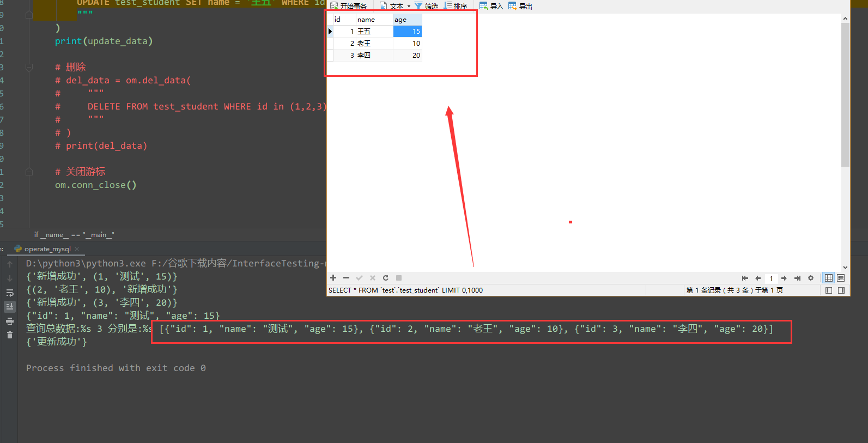Click the scrollbar up arrow in Navicat

[845, 19]
